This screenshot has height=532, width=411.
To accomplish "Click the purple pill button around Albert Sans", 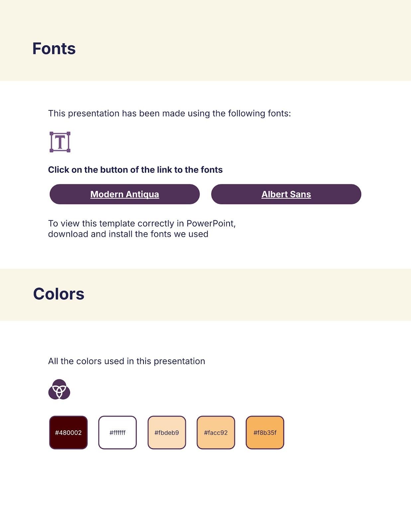I will 286,194.
